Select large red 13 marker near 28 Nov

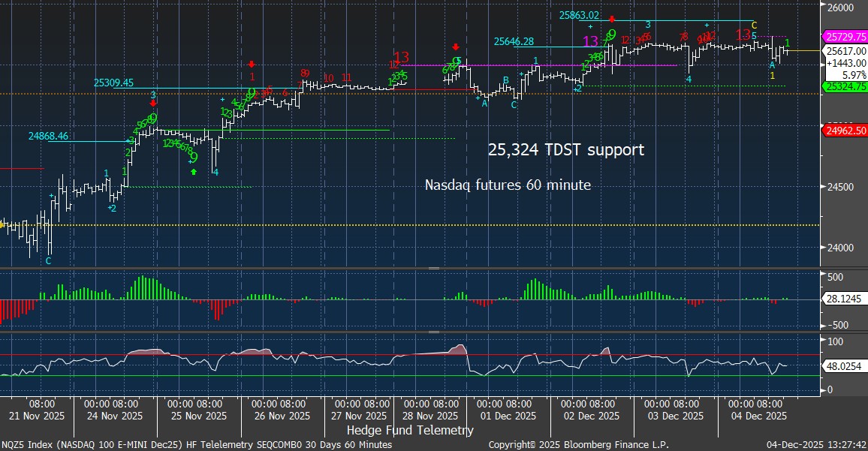point(402,57)
